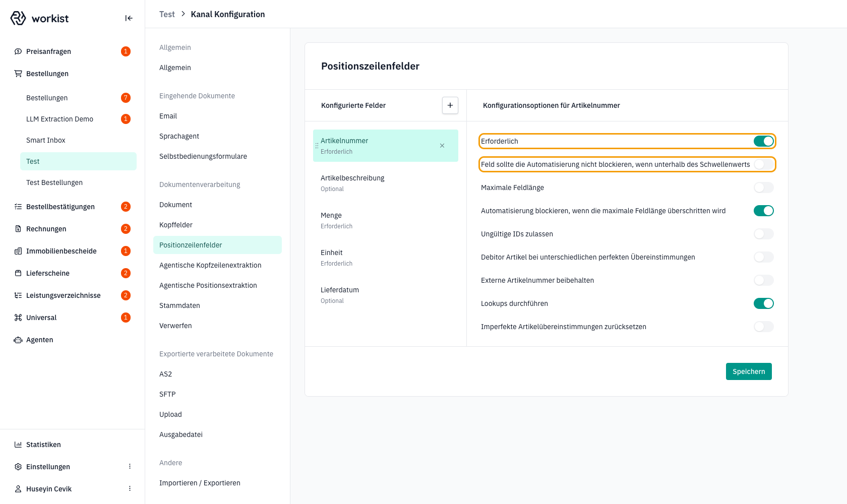Click the Agenten robot icon
Screen dimensions: 847x504
18,340
